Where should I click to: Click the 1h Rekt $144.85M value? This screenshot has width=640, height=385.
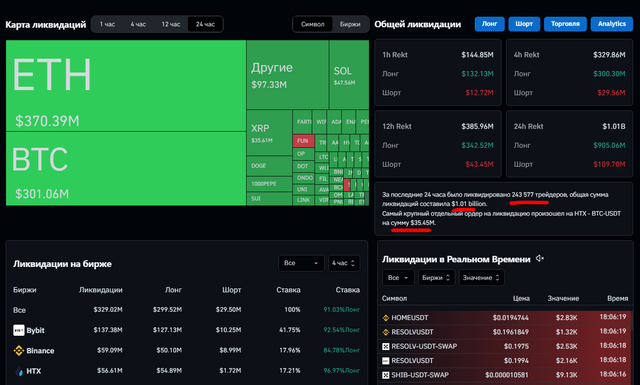[x=477, y=55]
